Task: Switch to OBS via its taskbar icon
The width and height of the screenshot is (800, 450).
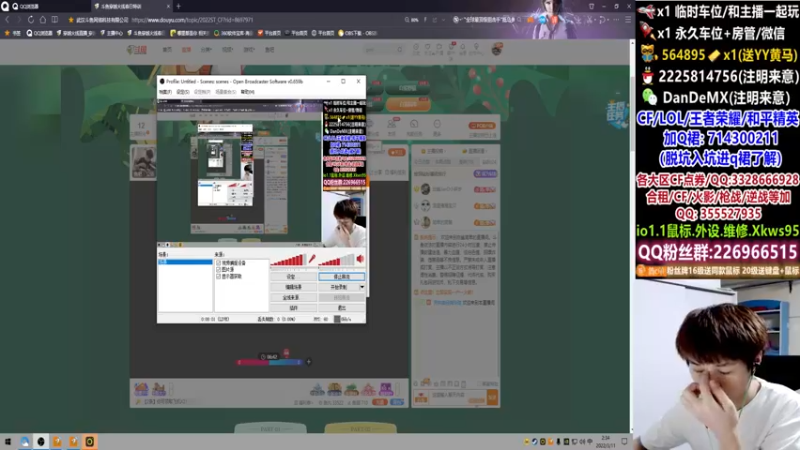Action: coord(41,441)
